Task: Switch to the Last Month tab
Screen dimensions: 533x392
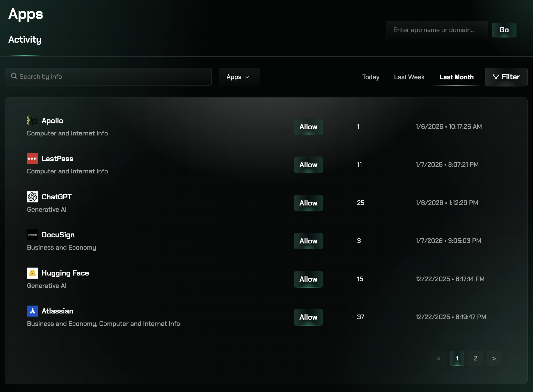Action: [x=457, y=77]
